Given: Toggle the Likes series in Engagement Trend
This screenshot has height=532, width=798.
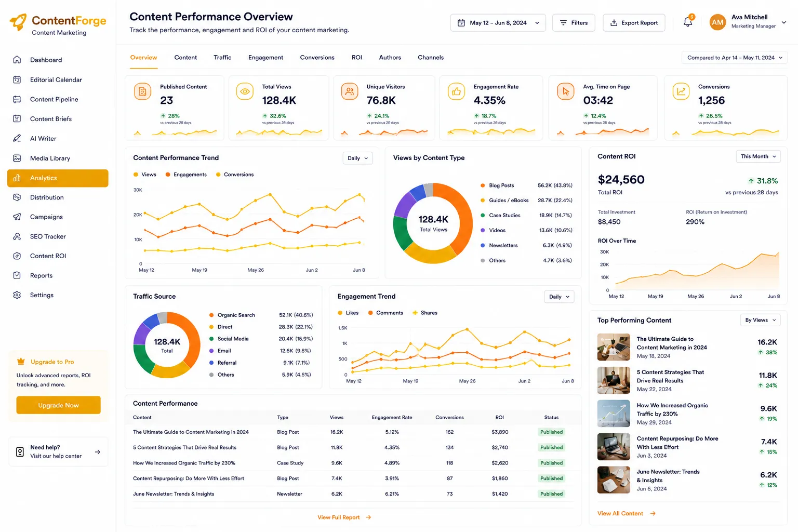Looking at the screenshot, I should pyautogui.click(x=348, y=313).
